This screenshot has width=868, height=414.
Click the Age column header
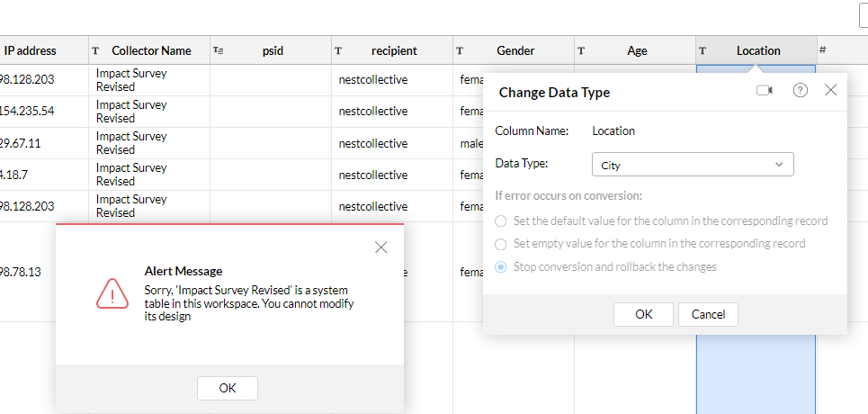pos(637,51)
